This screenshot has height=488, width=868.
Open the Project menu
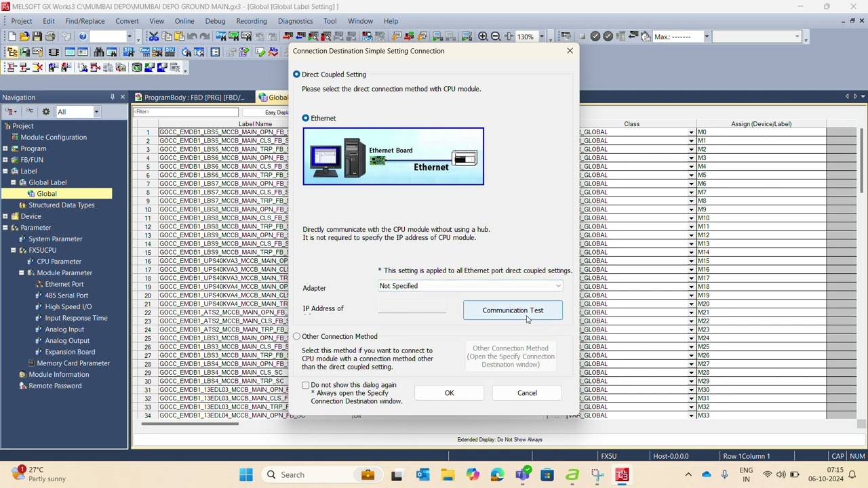pyautogui.click(x=22, y=21)
